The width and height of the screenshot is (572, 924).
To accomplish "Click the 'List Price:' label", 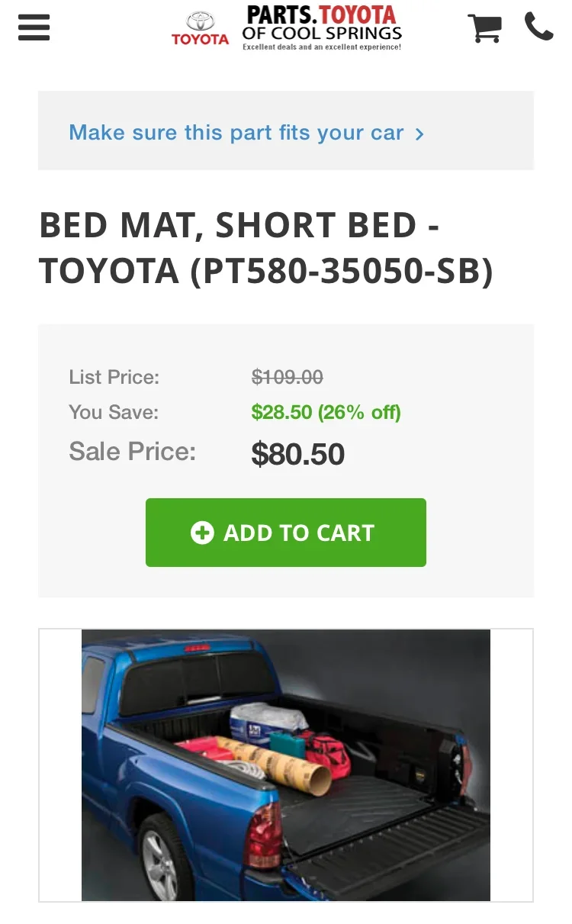I will [x=114, y=377].
